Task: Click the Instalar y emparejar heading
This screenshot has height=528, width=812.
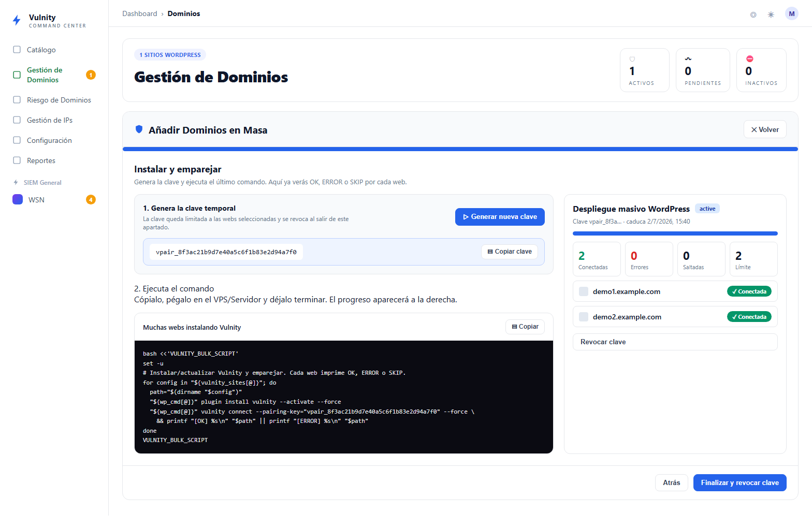Action: [178, 169]
